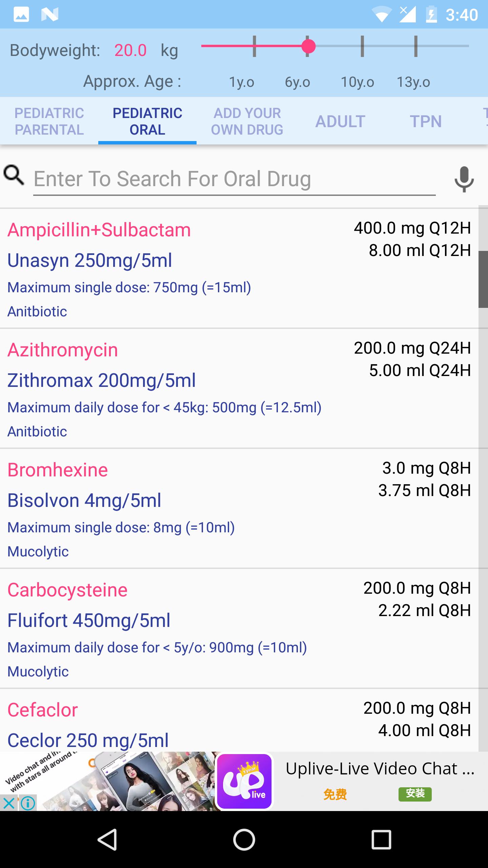The width and height of the screenshot is (488, 868).
Task: Open recent apps square button
Action: click(381, 840)
